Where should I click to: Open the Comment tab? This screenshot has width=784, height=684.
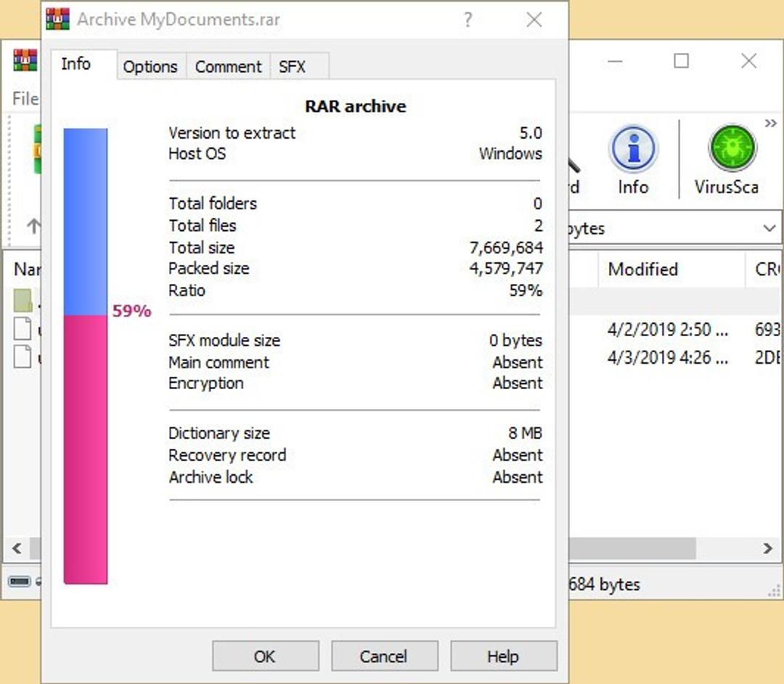(x=227, y=66)
